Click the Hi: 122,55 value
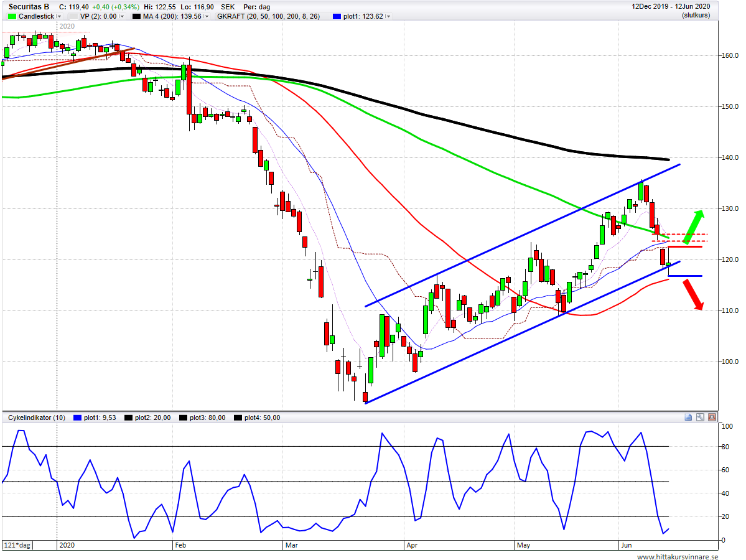Viewport: 746px width, 560px height. click(159, 7)
